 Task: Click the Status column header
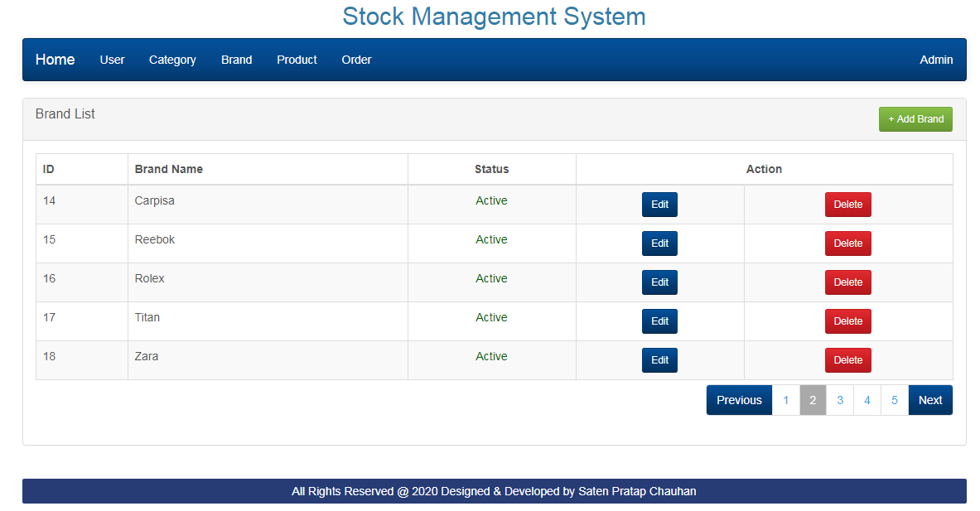(x=492, y=169)
